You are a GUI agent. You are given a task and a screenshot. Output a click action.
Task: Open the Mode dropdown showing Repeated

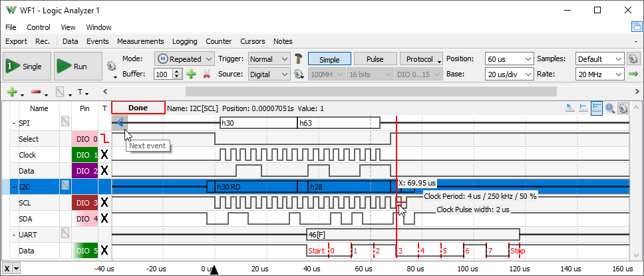tap(184, 59)
